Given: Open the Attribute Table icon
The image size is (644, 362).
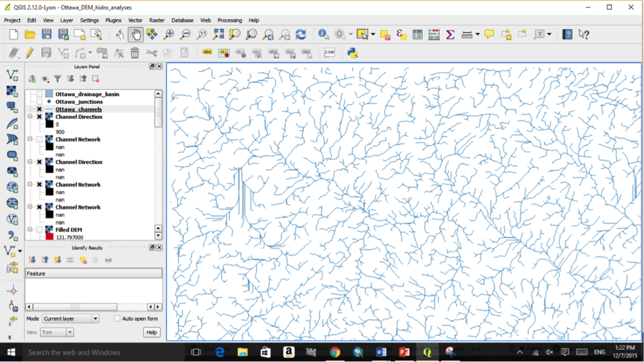Looking at the screenshot, I should (x=418, y=36).
